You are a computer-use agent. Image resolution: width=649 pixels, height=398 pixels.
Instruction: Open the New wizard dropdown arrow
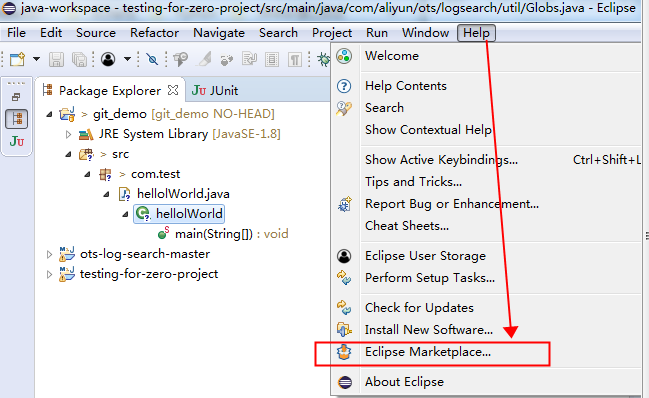click(36, 59)
